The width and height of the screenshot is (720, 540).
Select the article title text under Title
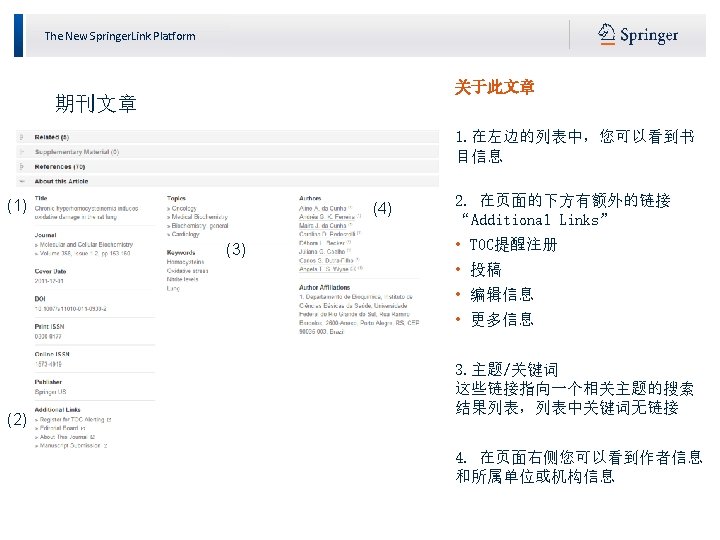86,212
